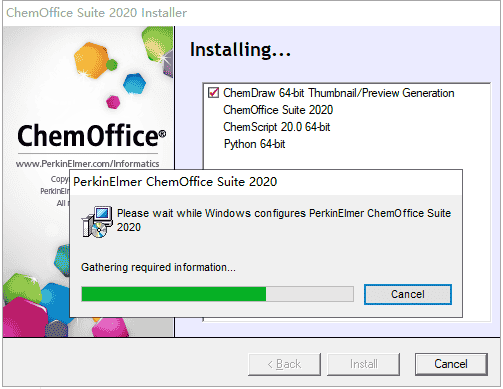This screenshot has width=503, height=389.
Task: Cancel the Windows configuration dialog
Action: pyautogui.click(x=408, y=294)
